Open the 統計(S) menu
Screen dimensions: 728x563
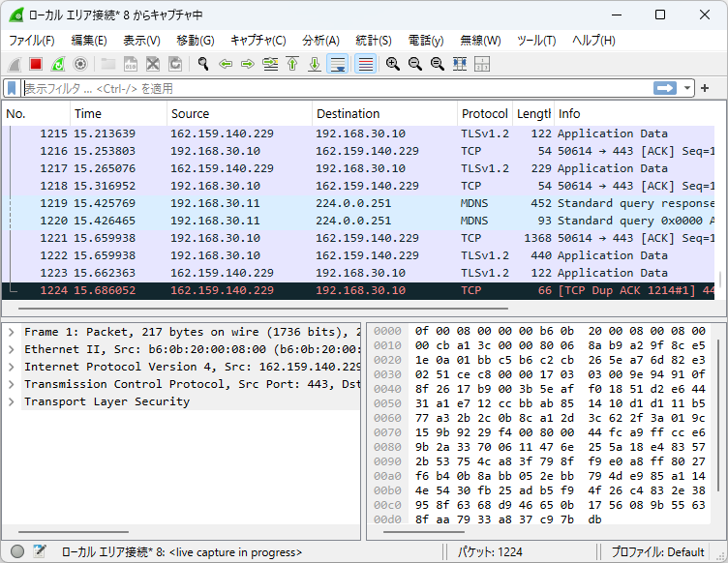374,41
